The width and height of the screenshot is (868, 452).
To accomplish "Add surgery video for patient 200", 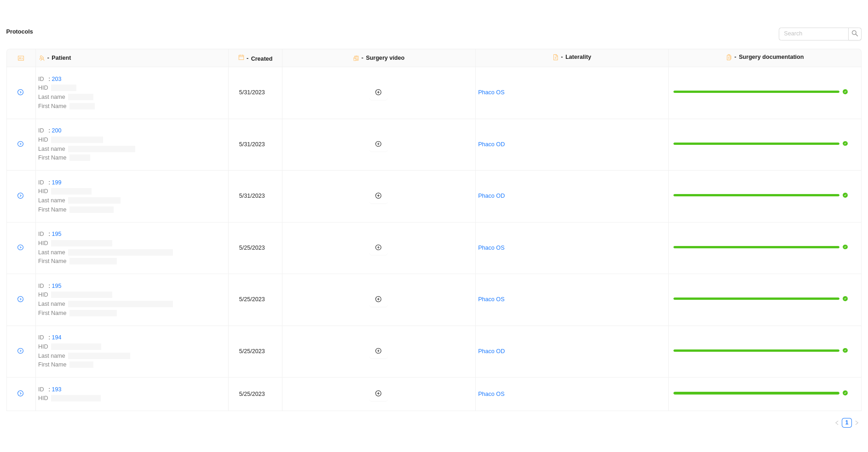I will pyautogui.click(x=378, y=144).
